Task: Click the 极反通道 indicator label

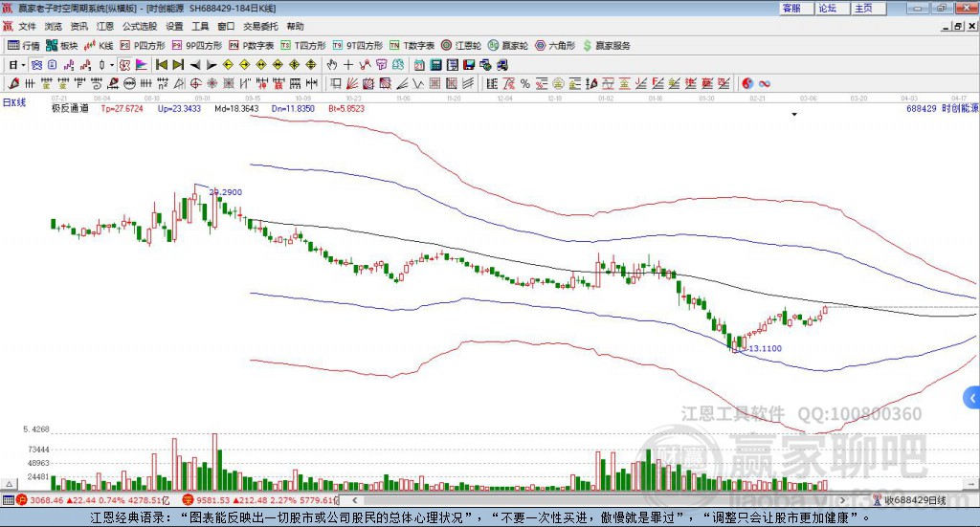Action: (x=70, y=108)
